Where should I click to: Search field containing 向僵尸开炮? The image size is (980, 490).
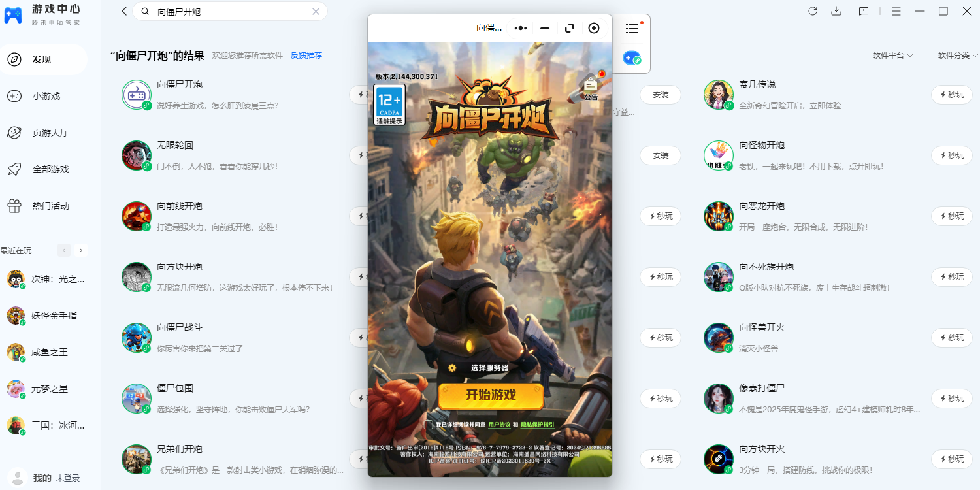click(230, 11)
